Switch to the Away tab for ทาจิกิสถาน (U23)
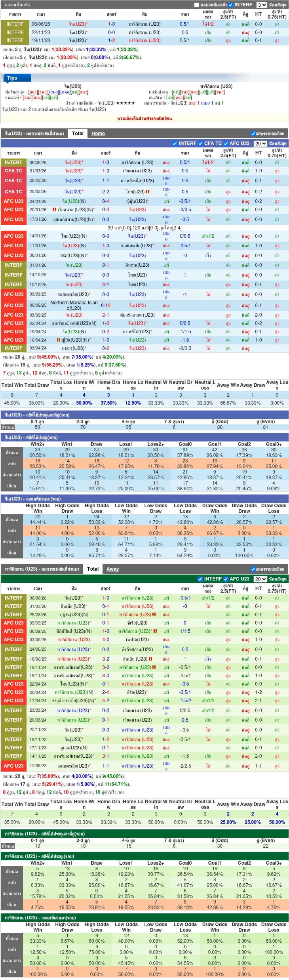Viewport: 289px width, 980px height. [x=113, y=569]
